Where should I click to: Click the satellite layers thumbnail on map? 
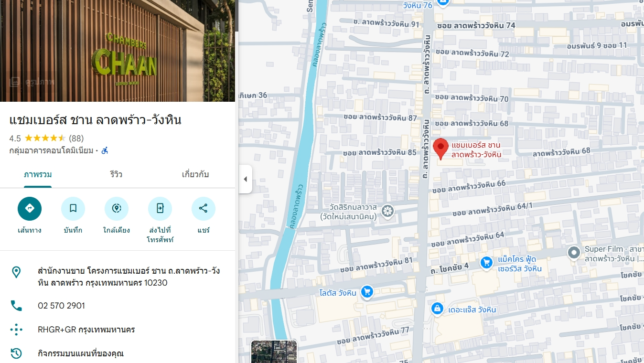(x=274, y=352)
